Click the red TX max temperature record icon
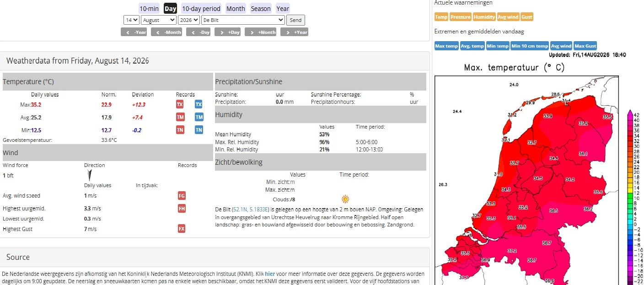Image resolution: width=644 pixels, height=285 pixels. 180,104
